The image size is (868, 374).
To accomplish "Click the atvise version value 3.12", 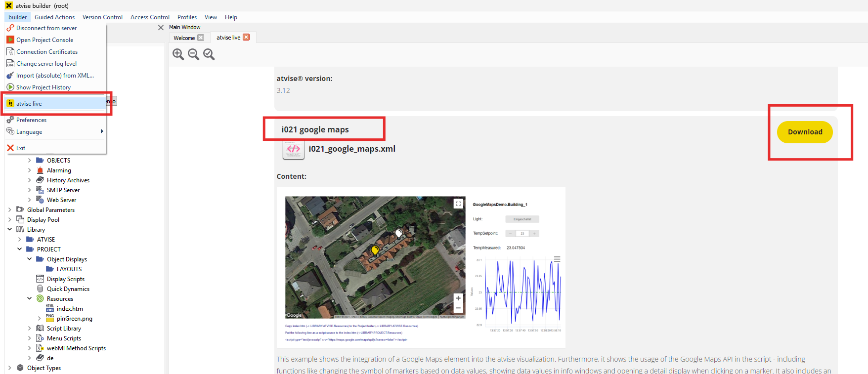I will pyautogui.click(x=283, y=90).
